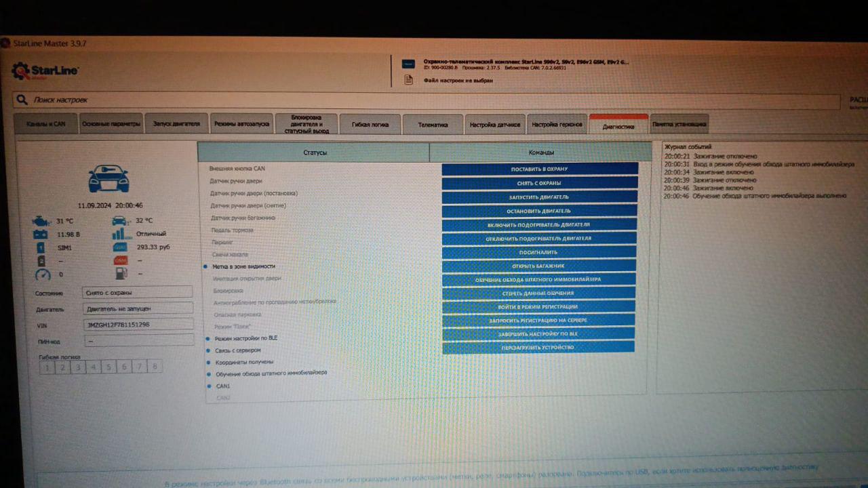This screenshot has width=868, height=488.
Task: Select the Настройка герконов tab
Action: [557, 125]
